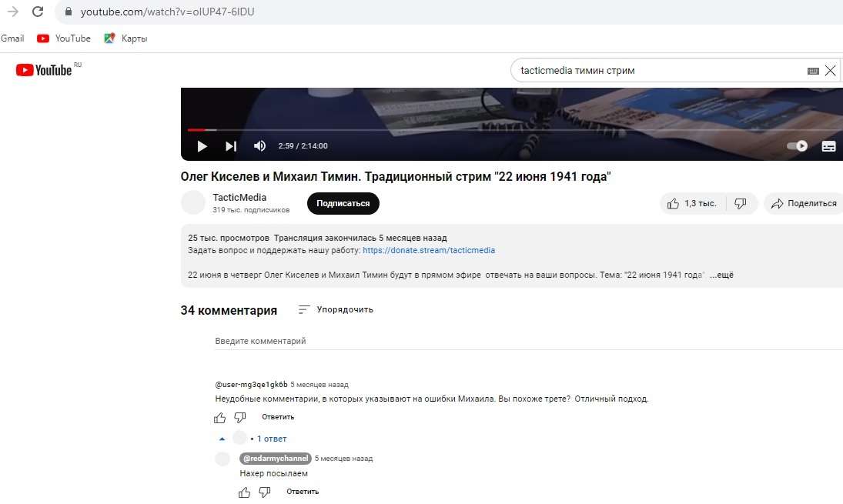Like the @redarmychannel reply
Viewport: 843px width, 504px height.
coord(245,492)
